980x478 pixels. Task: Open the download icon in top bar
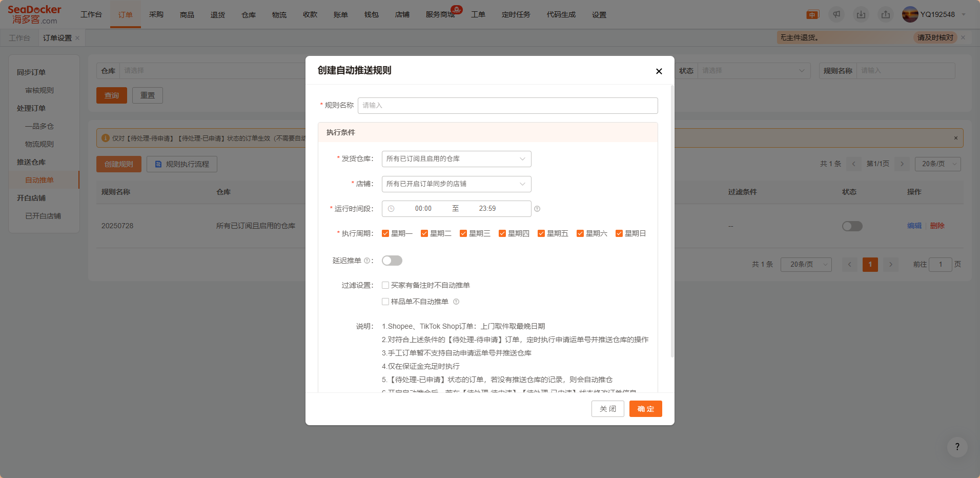[x=861, y=14]
